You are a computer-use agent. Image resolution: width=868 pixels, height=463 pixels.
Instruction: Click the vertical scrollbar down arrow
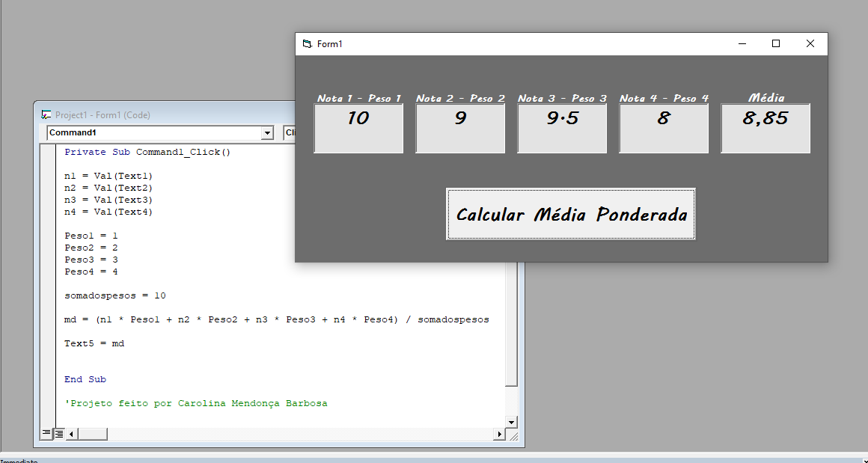click(x=511, y=421)
